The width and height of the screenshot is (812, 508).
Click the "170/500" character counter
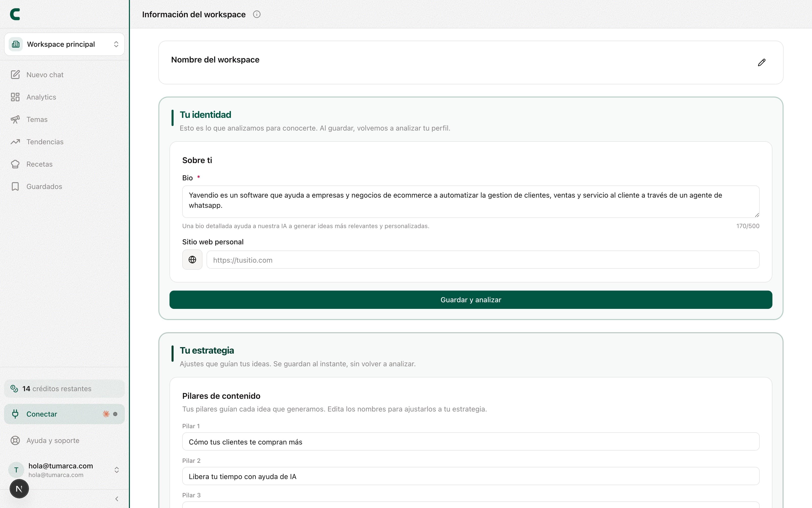(748, 226)
